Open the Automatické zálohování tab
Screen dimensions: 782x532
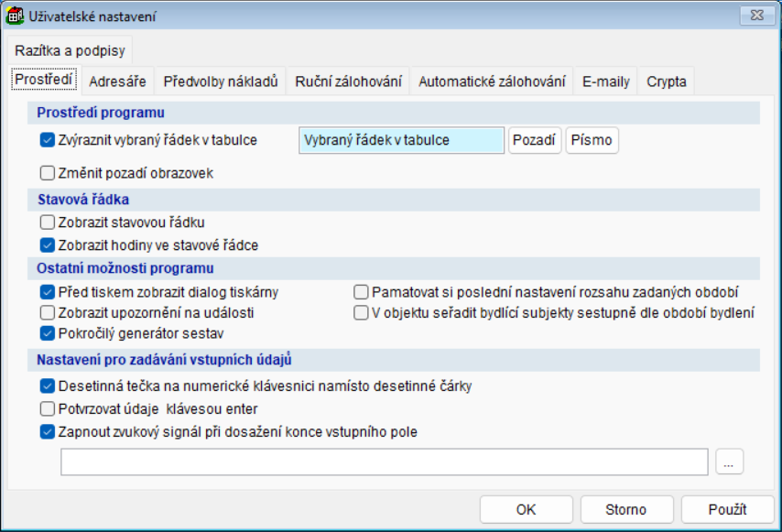coord(492,81)
